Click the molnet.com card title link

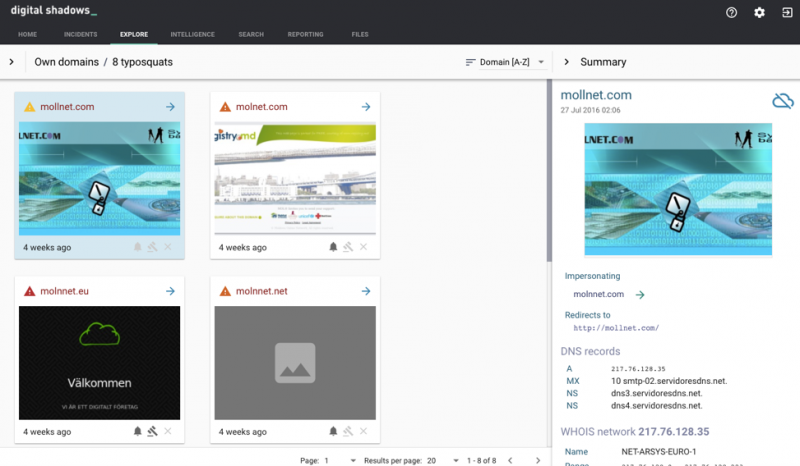click(x=261, y=107)
